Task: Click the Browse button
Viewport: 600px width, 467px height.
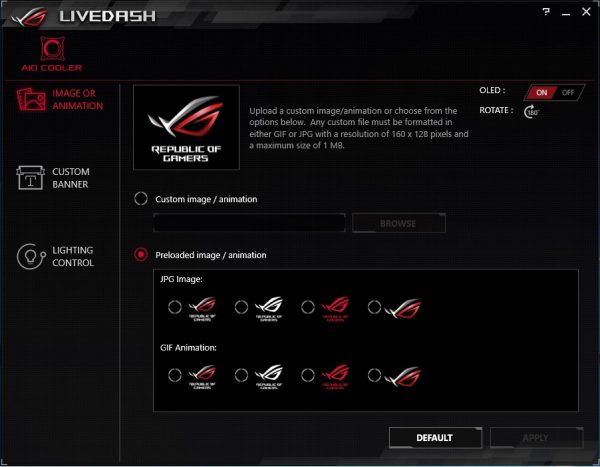Action: pyautogui.click(x=399, y=223)
